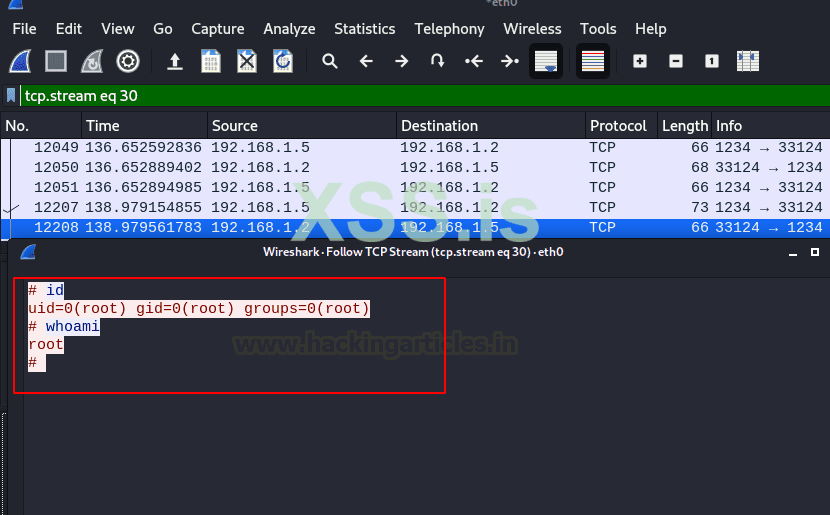830x515 pixels.
Task: Open the Capture menu
Action: point(218,29)
